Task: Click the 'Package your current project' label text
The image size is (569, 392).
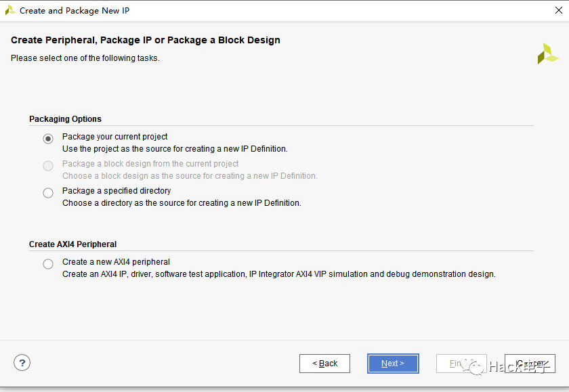Action: click(114, 137)
